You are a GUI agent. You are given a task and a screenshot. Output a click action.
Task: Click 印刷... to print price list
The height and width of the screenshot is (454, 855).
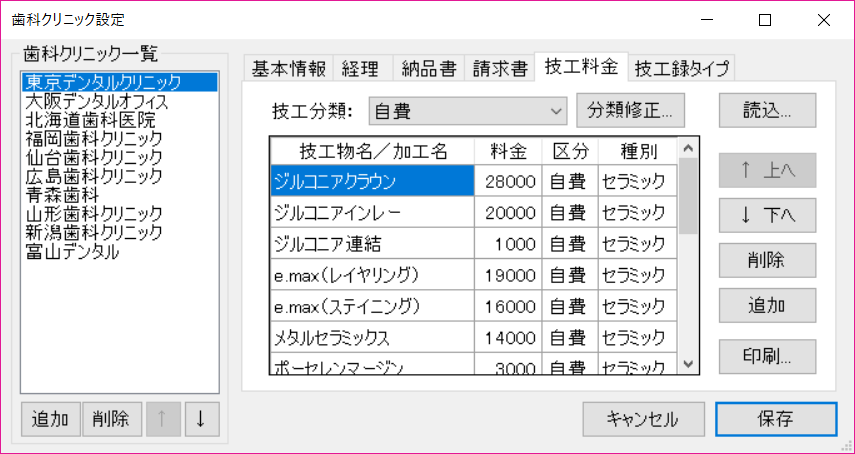coord(767,355)
